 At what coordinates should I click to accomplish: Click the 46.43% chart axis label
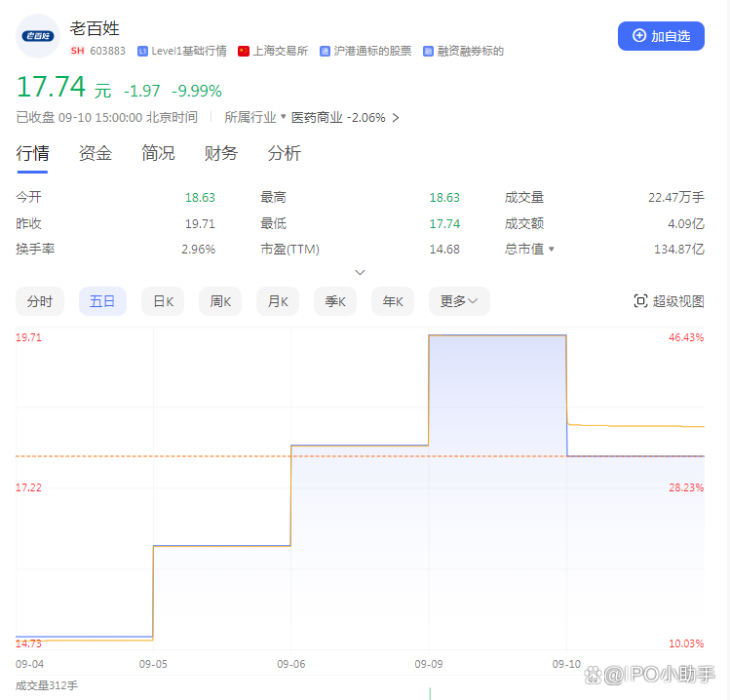coord(686,337)
